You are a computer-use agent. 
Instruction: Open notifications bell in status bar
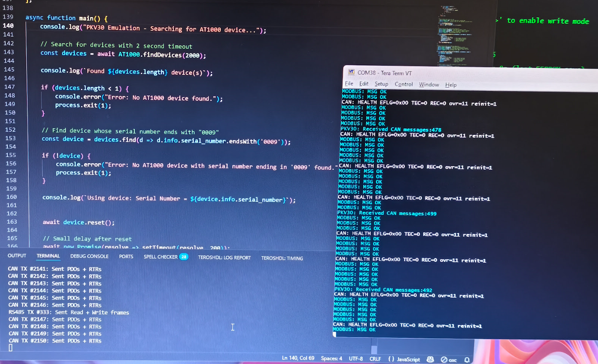[467, 360]
